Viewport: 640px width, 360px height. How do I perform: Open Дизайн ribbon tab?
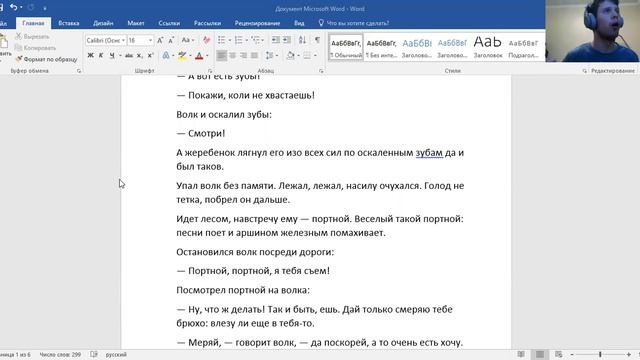click(x=103, y=23)
